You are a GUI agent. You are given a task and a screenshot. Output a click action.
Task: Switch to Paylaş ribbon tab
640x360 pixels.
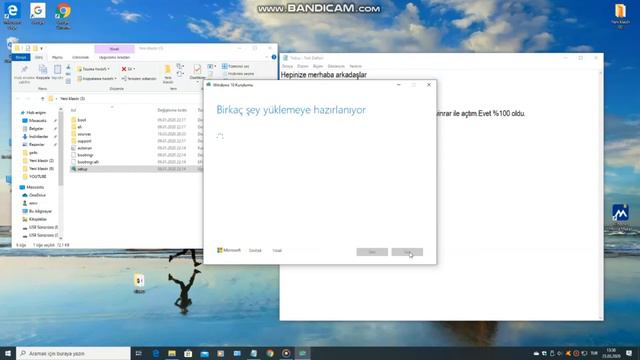[x=57, y=57]
